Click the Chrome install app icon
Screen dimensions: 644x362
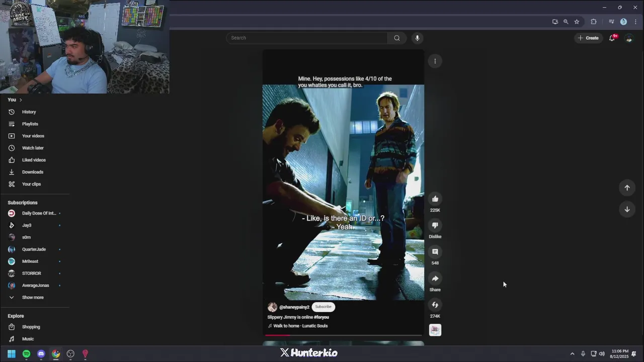pos(555,22)
